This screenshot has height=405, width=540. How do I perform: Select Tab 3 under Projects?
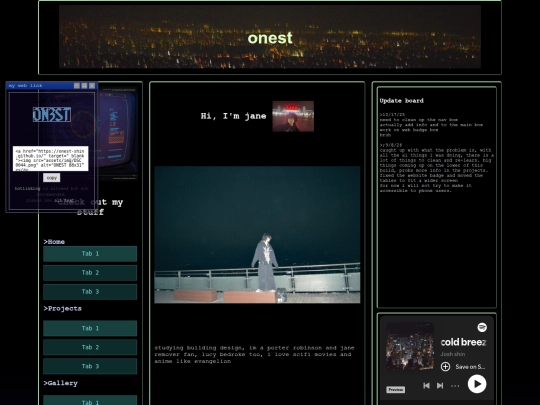(90, 366)
